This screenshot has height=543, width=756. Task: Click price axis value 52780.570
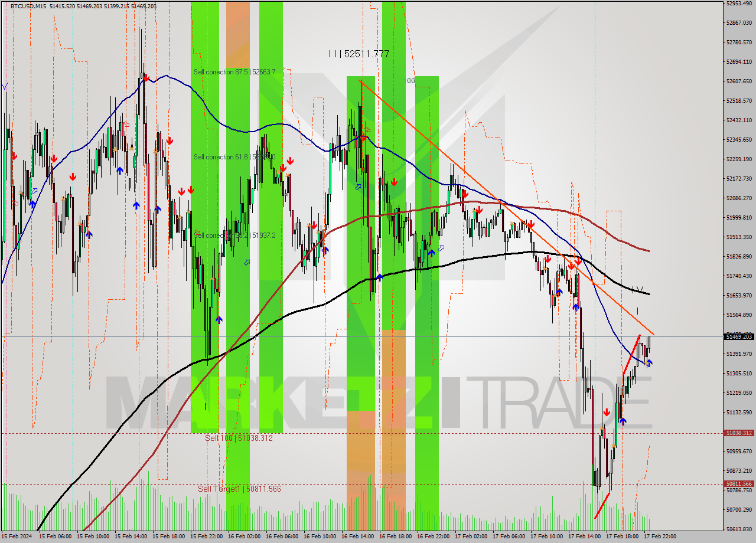[739, 42]
